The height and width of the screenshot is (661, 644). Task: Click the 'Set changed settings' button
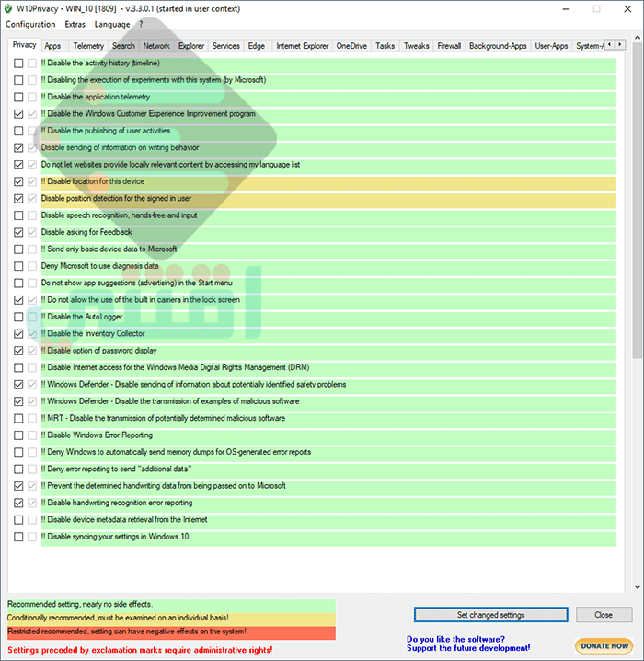coord(490,615)
